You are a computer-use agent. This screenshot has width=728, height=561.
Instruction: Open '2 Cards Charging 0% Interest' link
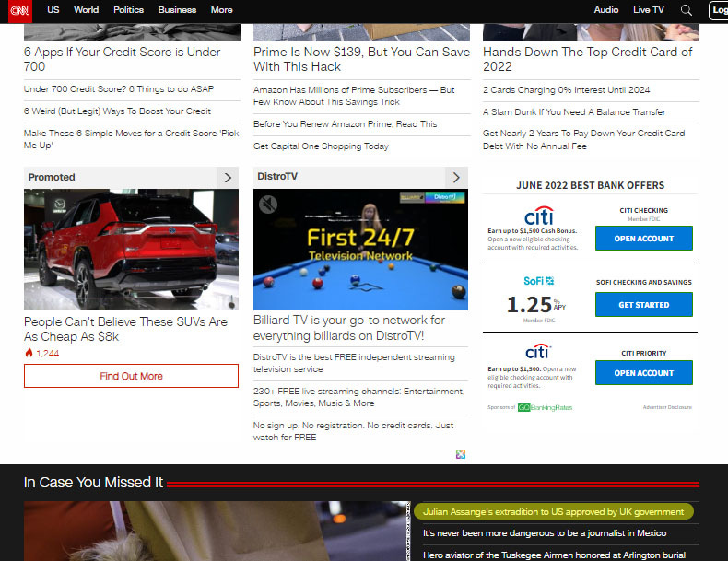(x=567, y=90)
